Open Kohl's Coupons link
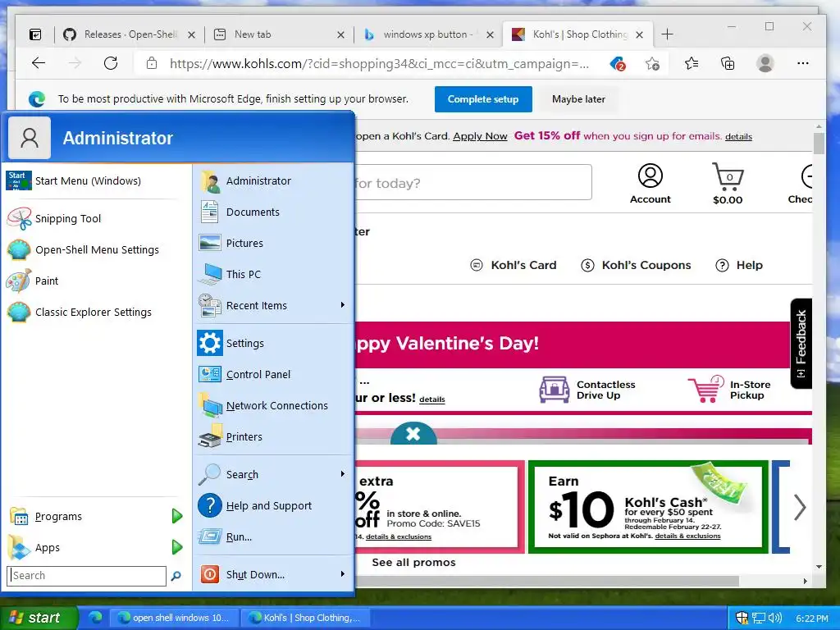Viewport: 840px width, 630px height. pos(636,265)
